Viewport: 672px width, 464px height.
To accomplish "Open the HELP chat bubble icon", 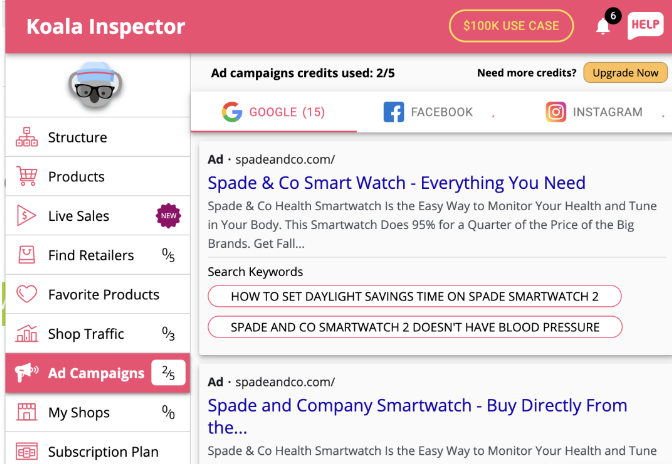I will click(643, 26).
